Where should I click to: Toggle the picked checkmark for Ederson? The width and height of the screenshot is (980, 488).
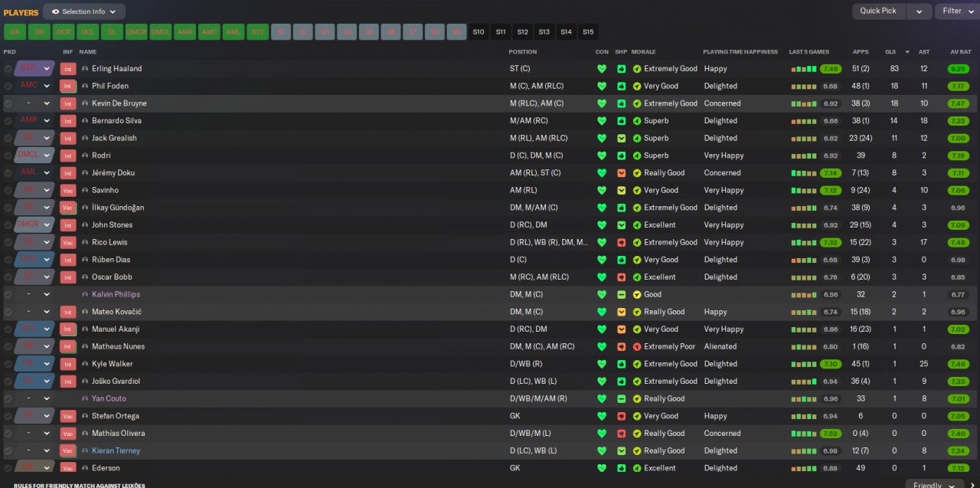coord(8,468)
